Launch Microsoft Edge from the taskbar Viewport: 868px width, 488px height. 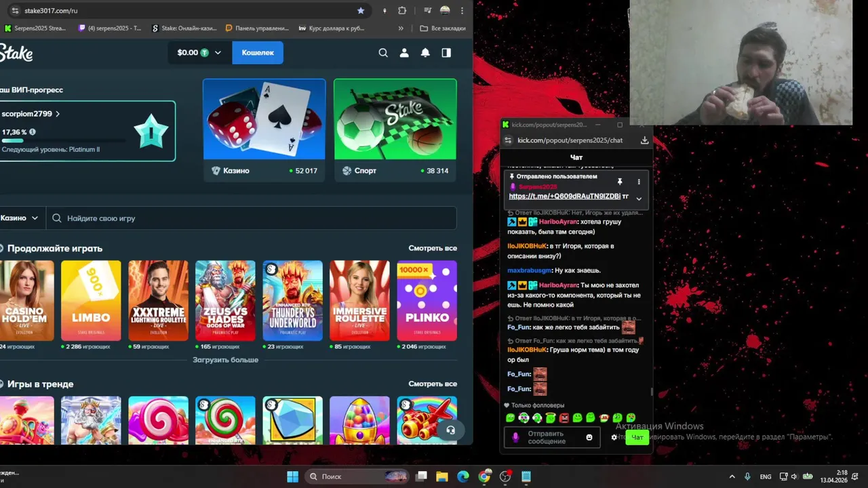tap(463, 476)
